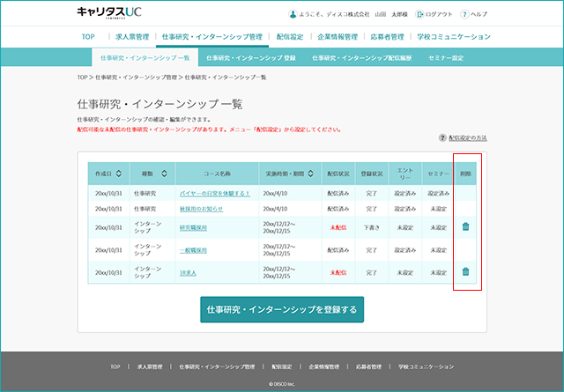Open course バイヤーの日常を体験する！
This screenshot has width=564, height=392.
pyautogui.click(x=215, y=194)
